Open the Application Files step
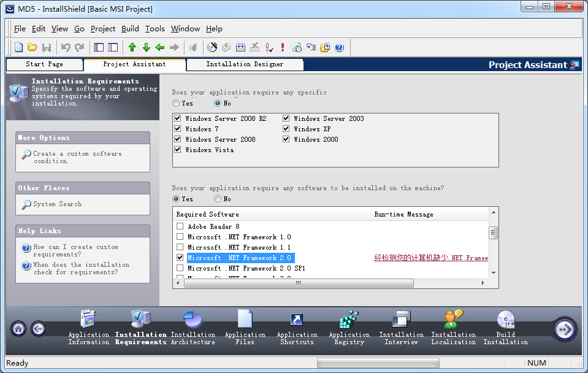 coord(245,327)
